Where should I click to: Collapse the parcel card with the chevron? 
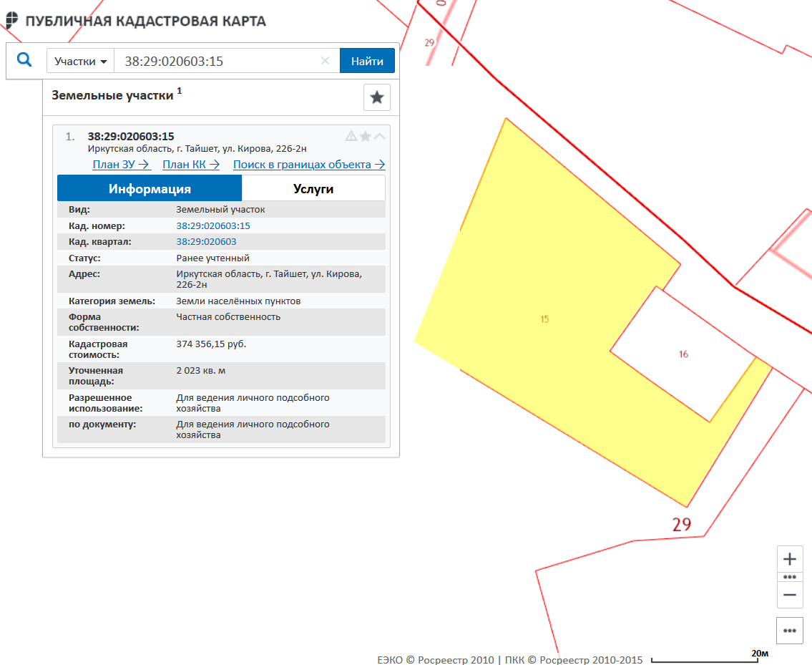pos(380,136)
